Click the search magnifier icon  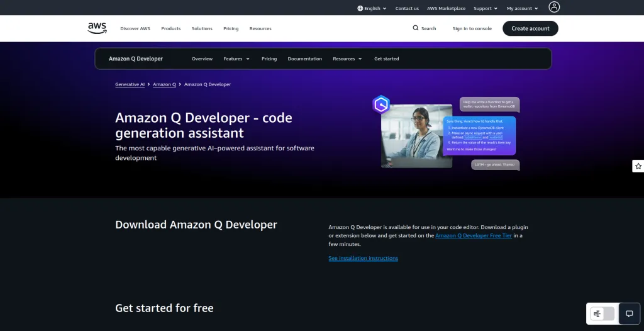(416, 28)
